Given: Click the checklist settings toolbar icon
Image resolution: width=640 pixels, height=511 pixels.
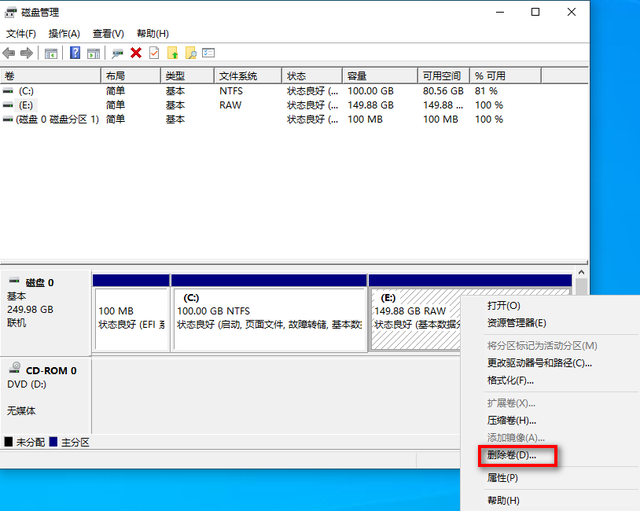Looking at the screenshot, I should [x=209, y=53].
